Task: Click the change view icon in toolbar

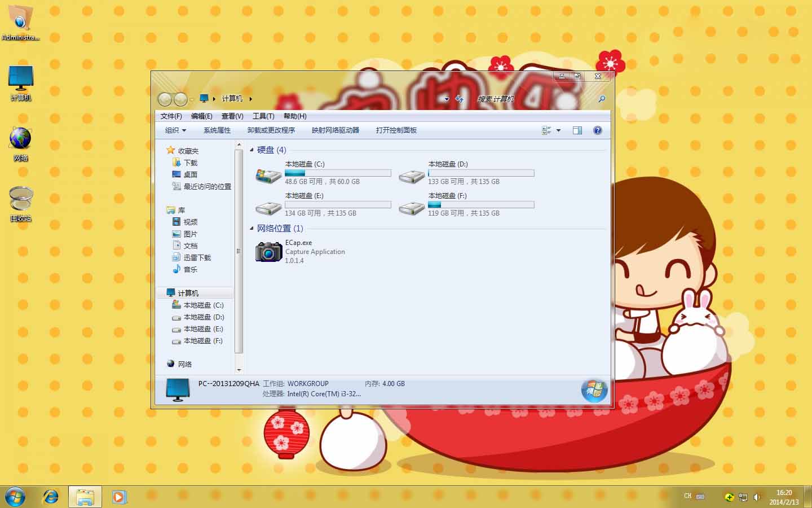Action: pyautogui.click(x=546, y=130)
